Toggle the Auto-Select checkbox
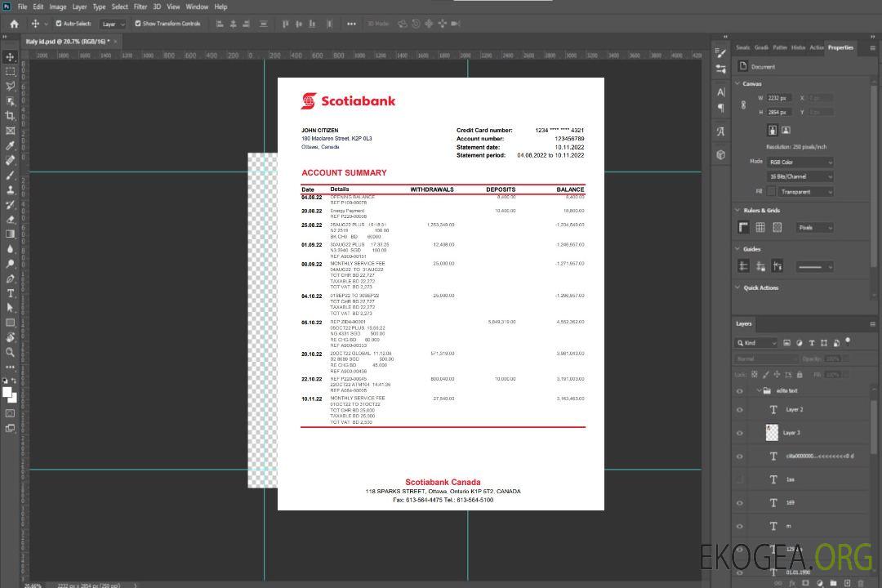This screenshot has width=882, height=588. 59,24
